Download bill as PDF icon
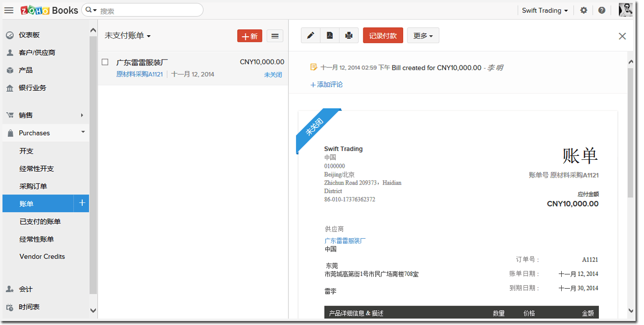This screenshot has width=644, height=325. pos(330,36)
